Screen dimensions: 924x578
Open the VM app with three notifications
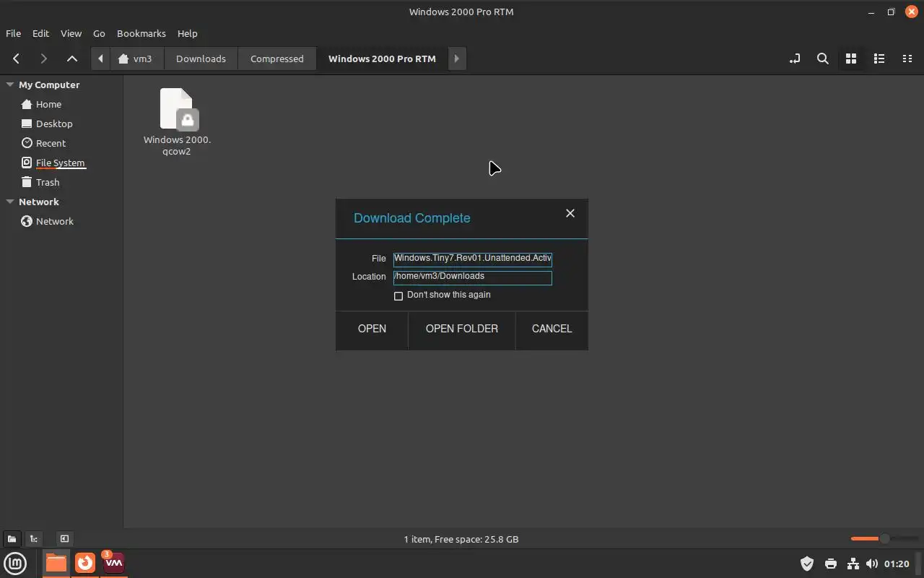pyautogui.click(x=114, y=564)
